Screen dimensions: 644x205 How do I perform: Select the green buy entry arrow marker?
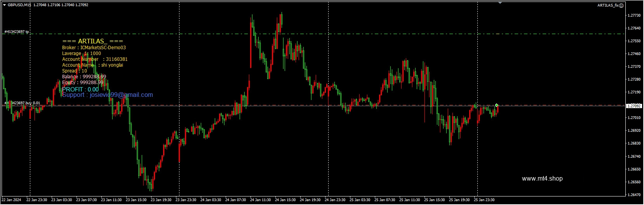[x=497, y=105]
